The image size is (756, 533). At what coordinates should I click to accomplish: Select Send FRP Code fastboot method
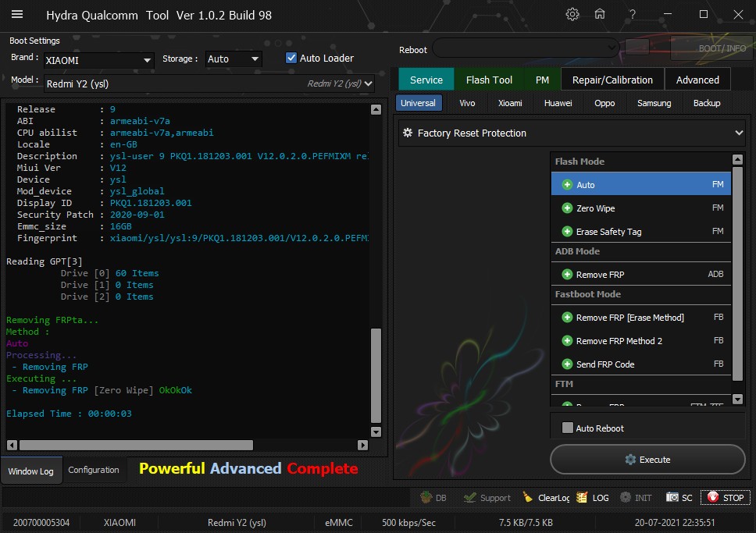coord(640,364)
